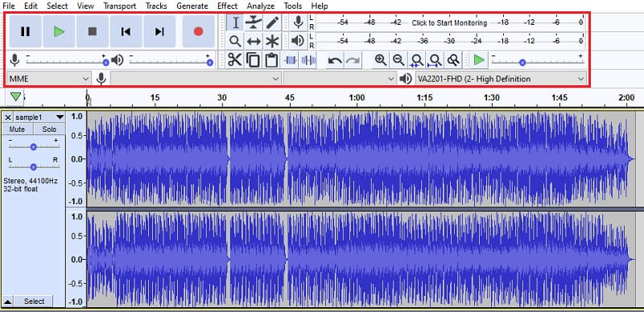The image size is (644, 312).
Task: Stop playback with the Stop button
Action: click(93, 31)
